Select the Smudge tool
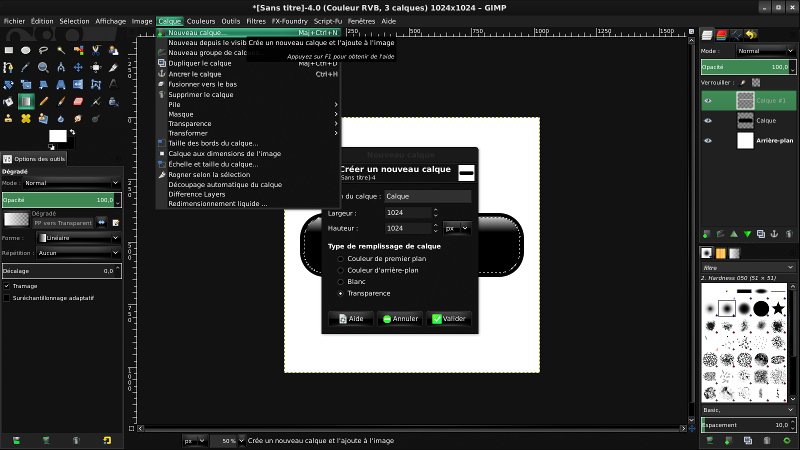 tap(78, 118)
